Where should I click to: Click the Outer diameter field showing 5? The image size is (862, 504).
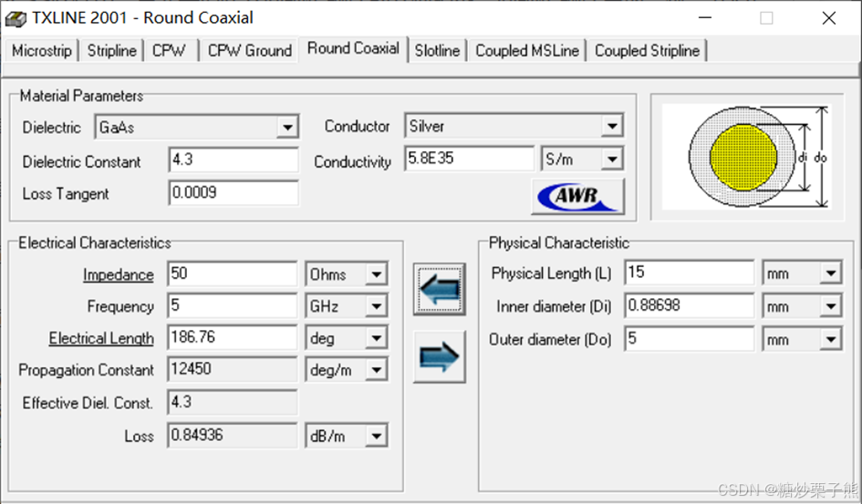point(690,339)
